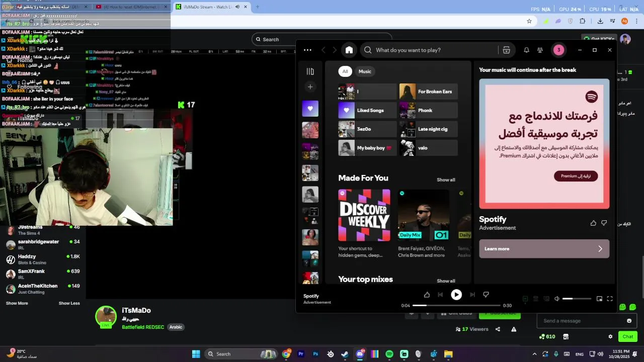Click Kick Show More link in sidebar

tap(17, 303)
